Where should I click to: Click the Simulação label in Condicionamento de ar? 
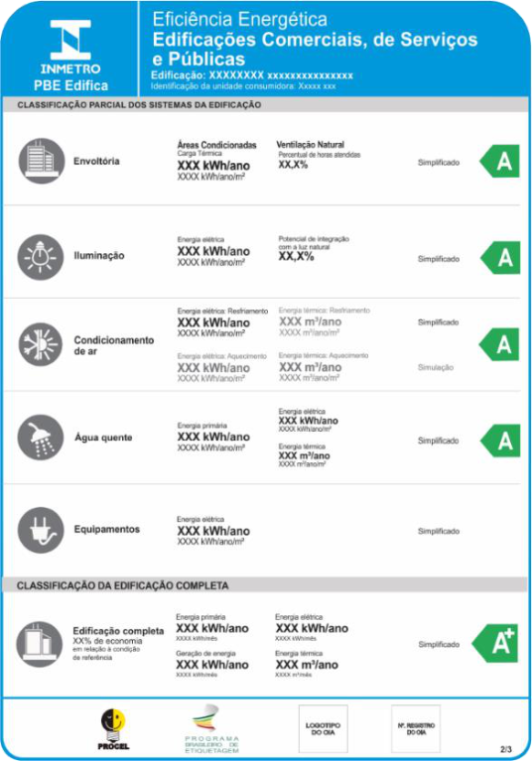click(x=436, y=367)
